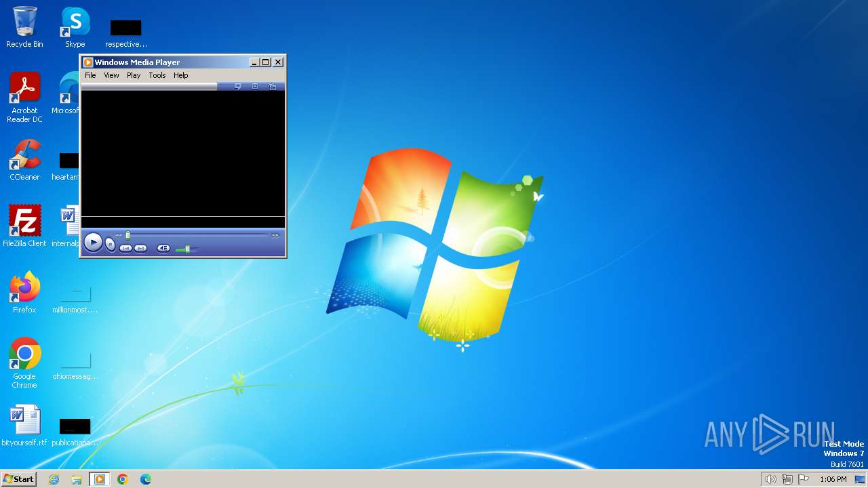Open the Recycle Bin desktop icon
Image resolution: width=868 pixels, height=488 pixels.
pos(24,27)
